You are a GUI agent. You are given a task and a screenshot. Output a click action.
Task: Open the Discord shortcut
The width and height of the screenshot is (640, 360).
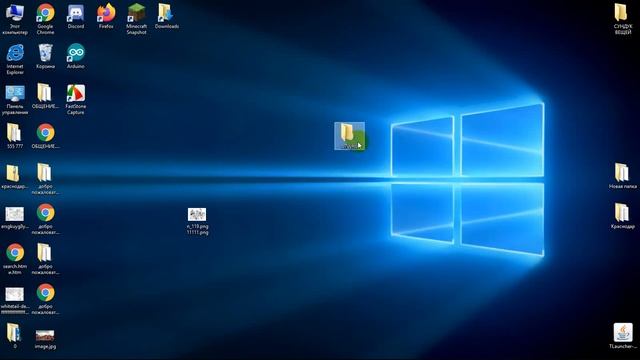(76, 16)
